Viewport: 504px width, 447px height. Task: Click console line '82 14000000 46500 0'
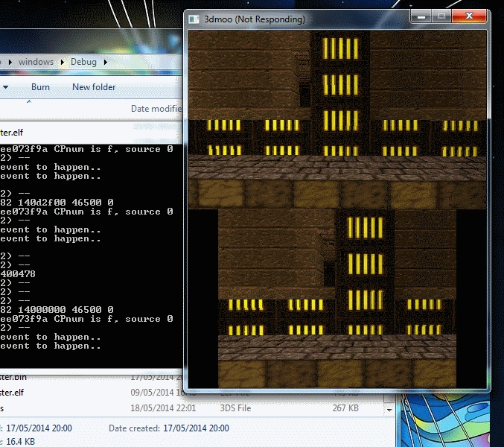pos(57,310)
